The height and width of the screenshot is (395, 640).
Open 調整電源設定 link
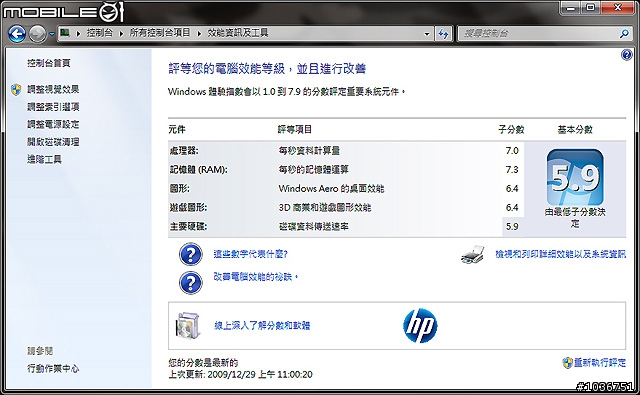pyautogui.click(x=53, y=124)
